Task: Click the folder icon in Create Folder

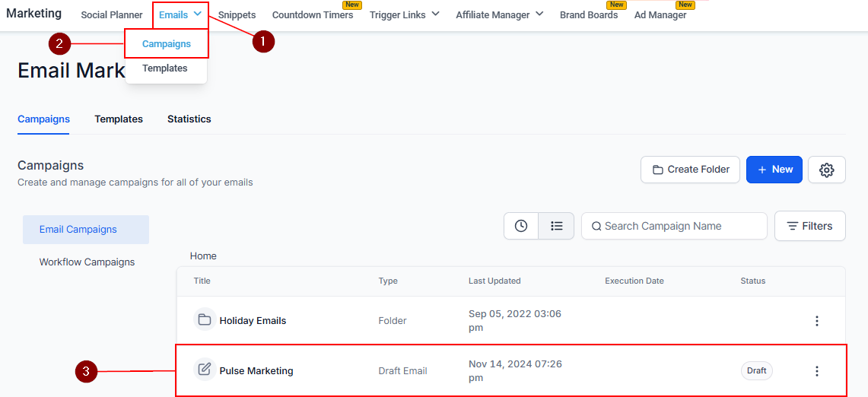Action: click(657, 170)
